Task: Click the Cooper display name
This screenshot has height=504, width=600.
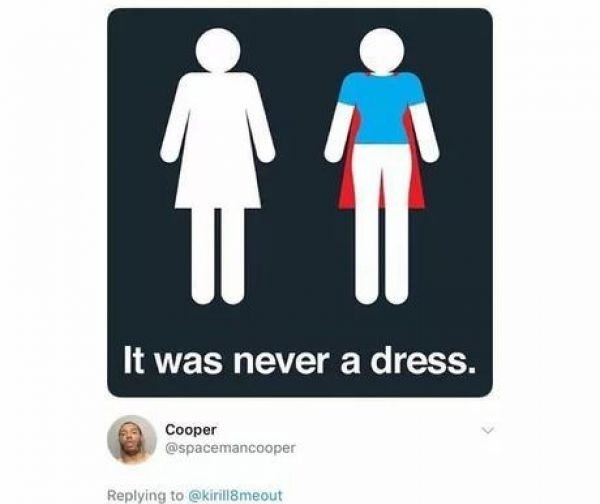Action: pos(191,430)
